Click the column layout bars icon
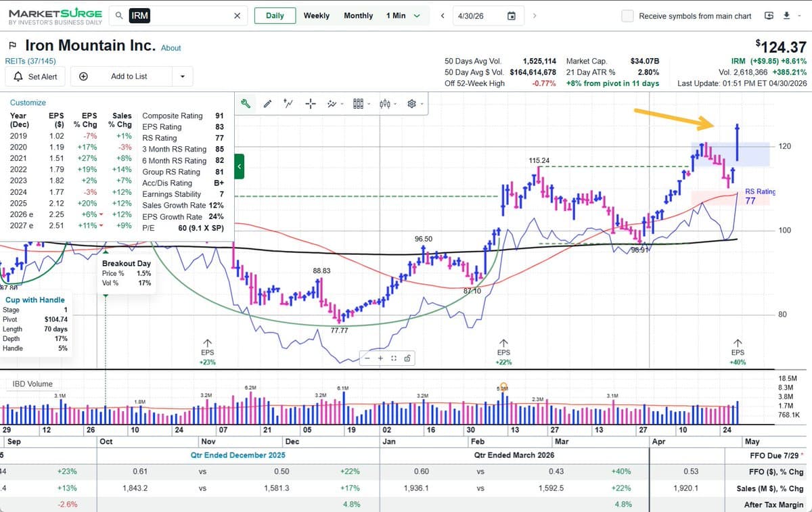The image size is (812, 512). pos(359,103)
